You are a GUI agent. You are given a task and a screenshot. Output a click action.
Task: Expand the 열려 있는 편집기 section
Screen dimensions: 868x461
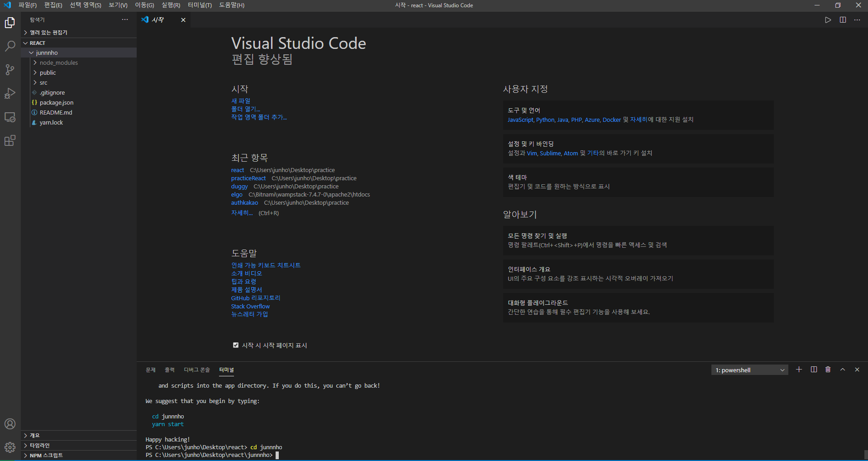79,33
